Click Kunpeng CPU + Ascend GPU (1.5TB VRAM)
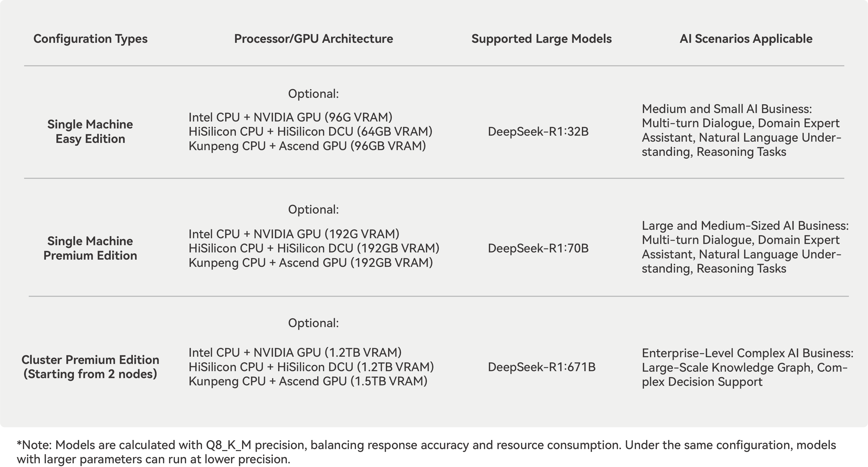The width and height of the screenshot is (868, 467). click(308, 381)
